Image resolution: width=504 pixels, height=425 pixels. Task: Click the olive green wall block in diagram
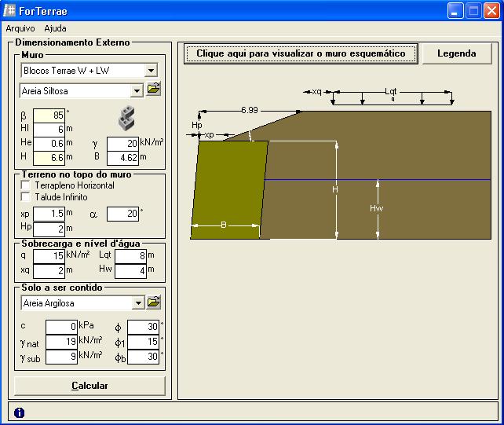click(x=229, y=190)
